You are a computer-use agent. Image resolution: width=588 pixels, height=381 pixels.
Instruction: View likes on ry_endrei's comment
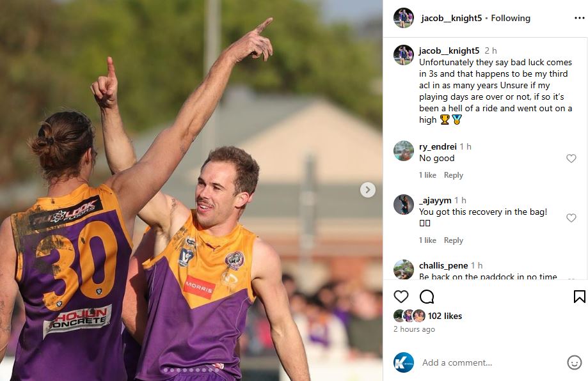coord(427,175)
